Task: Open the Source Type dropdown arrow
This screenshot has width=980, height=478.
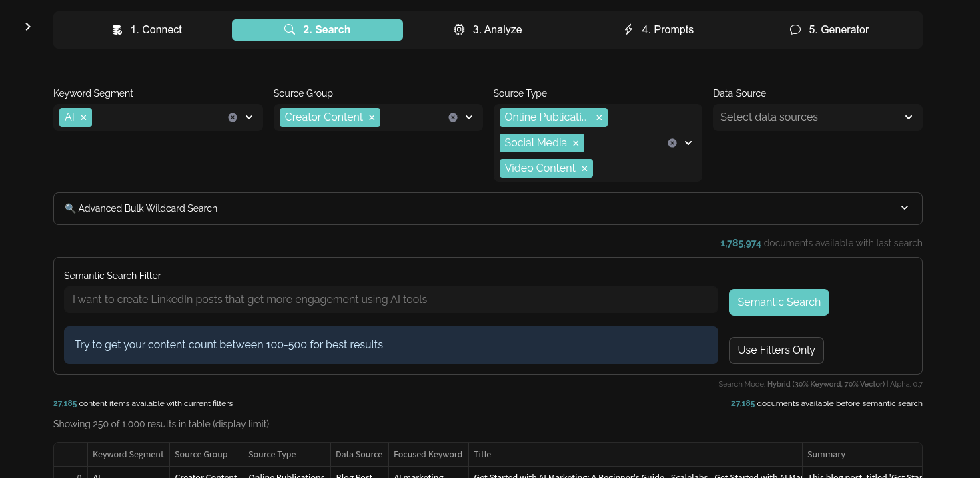Action: [688, 143]
